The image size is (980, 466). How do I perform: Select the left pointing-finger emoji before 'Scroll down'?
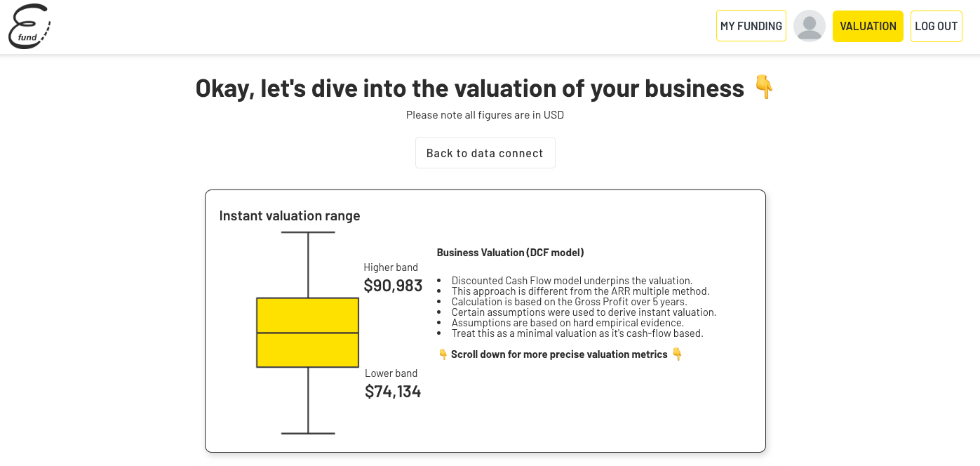tap(443, 354)
